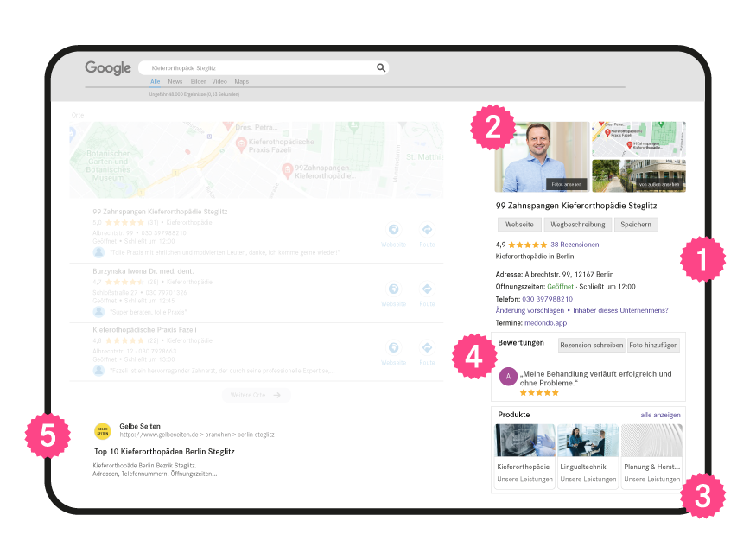Click the purple A reviewer avatar
Viewport: 756px width, 553px height.
click(x=508, y=377)
